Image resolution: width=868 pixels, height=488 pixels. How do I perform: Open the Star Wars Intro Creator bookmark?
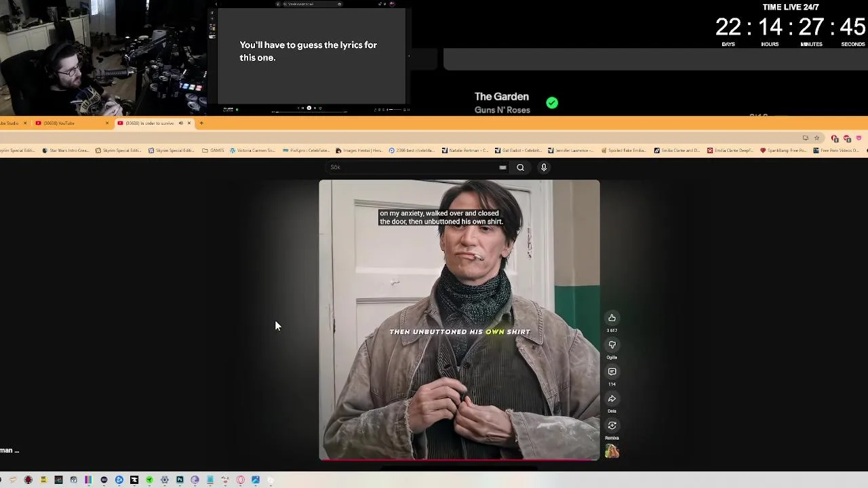(66, 150)
